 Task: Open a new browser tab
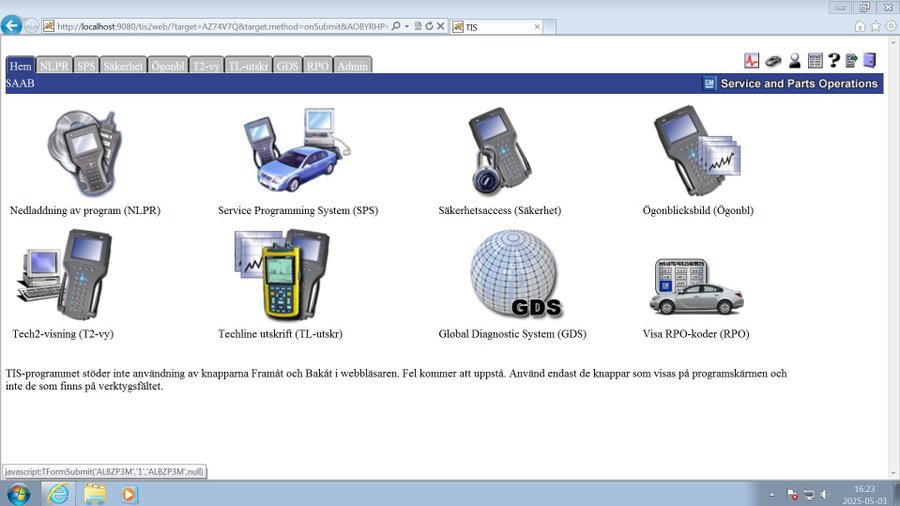(x=549, y=27)
